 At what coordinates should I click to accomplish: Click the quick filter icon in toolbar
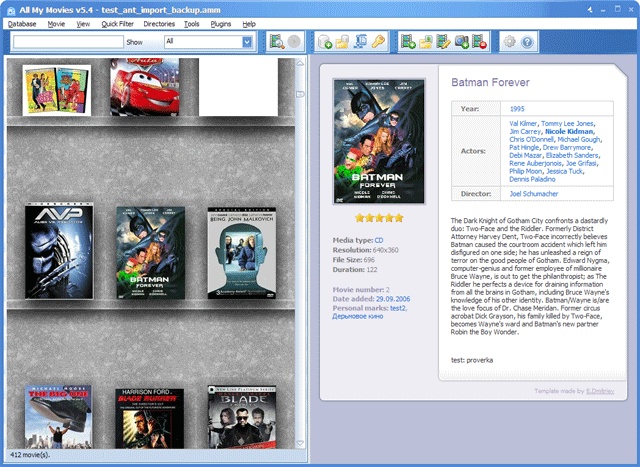pyautogui.click(x=277, y=42)
